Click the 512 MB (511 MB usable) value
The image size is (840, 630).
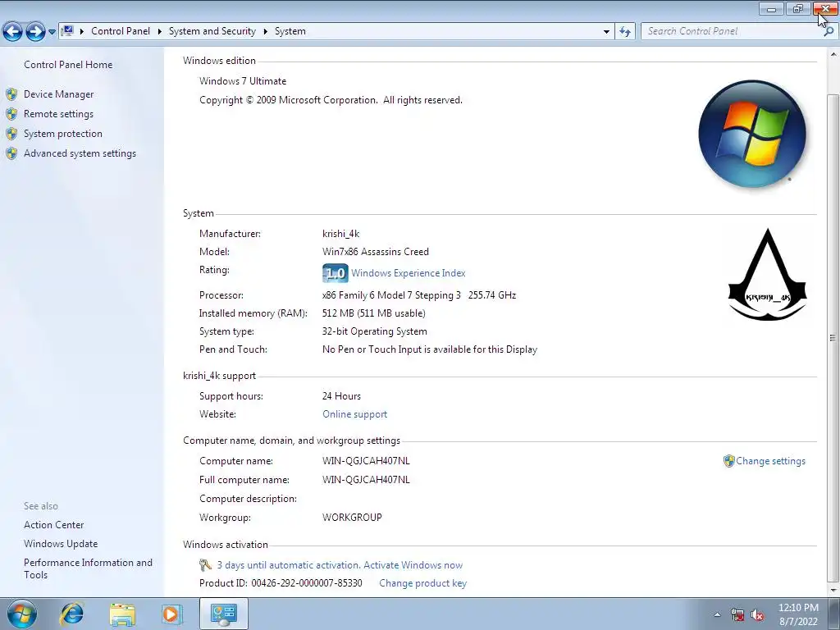click(x=374, y=313)
